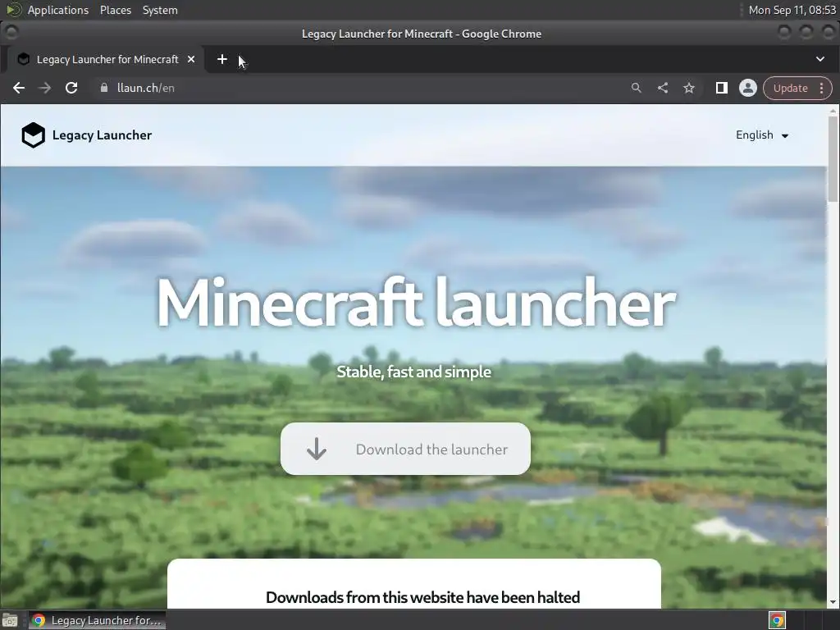Click the padlock site info icon

(104, 88)
